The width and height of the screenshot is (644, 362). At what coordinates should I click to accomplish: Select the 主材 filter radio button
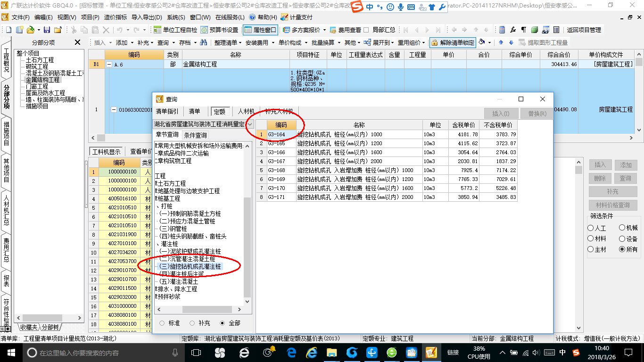(591, 249)
